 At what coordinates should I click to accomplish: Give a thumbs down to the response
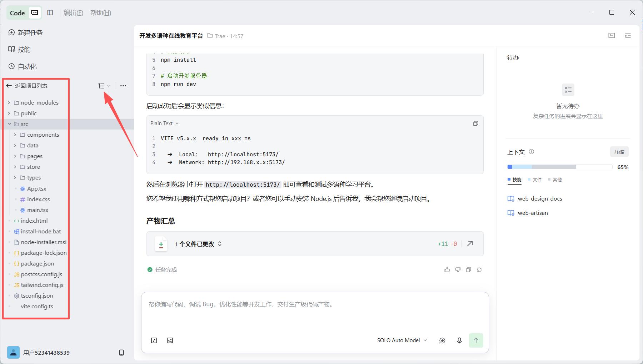point(458,270)
